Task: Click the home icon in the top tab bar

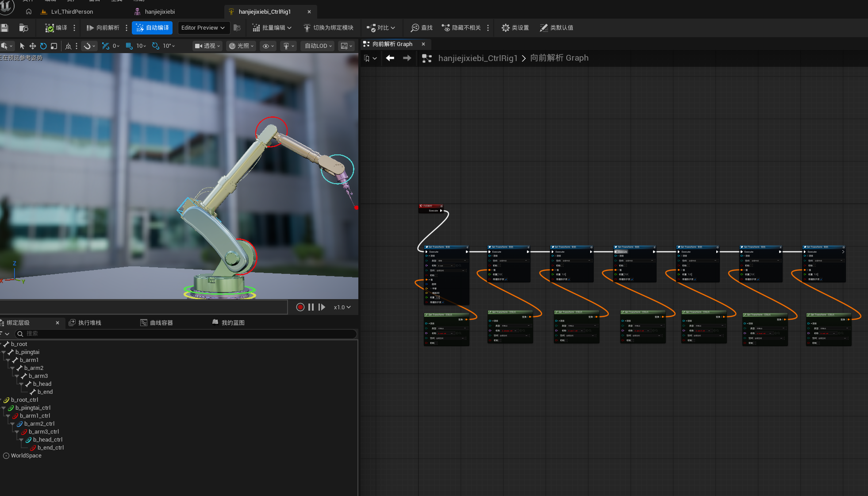Action: (x=29, y=12)
